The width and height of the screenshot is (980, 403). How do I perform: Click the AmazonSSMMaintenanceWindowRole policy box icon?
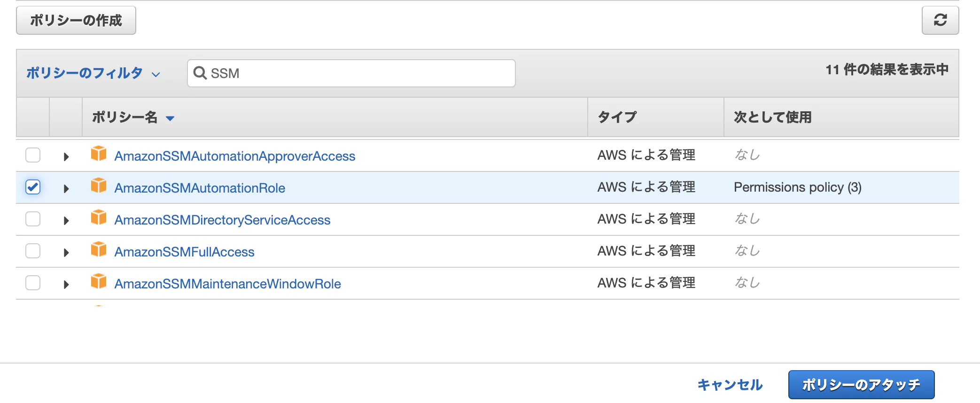pos(99,281)
